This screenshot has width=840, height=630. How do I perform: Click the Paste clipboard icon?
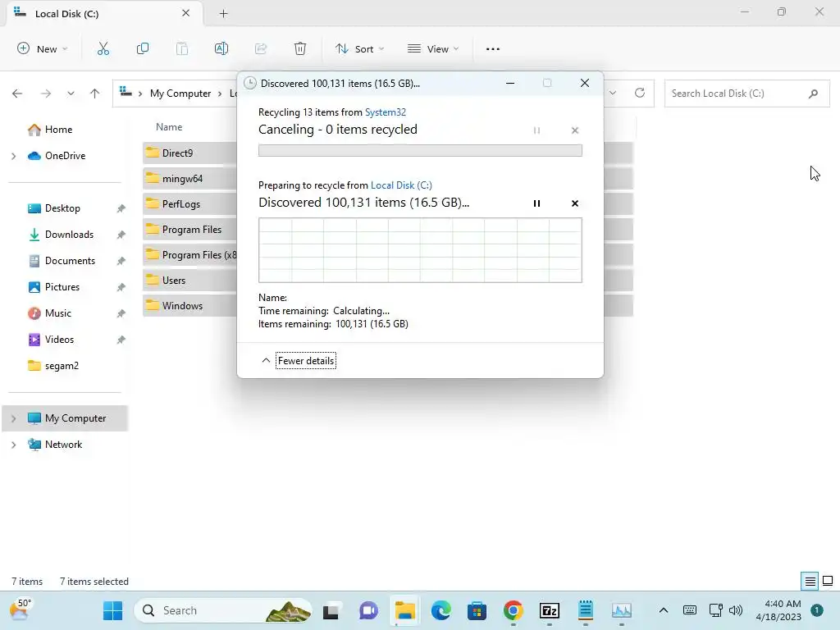[182, 48]
